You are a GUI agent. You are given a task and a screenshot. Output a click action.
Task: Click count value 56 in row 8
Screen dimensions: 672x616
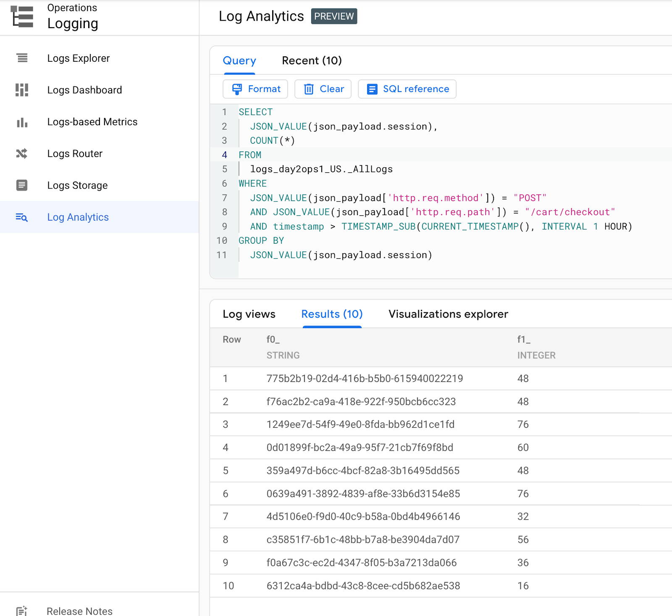tap(523, 540)
